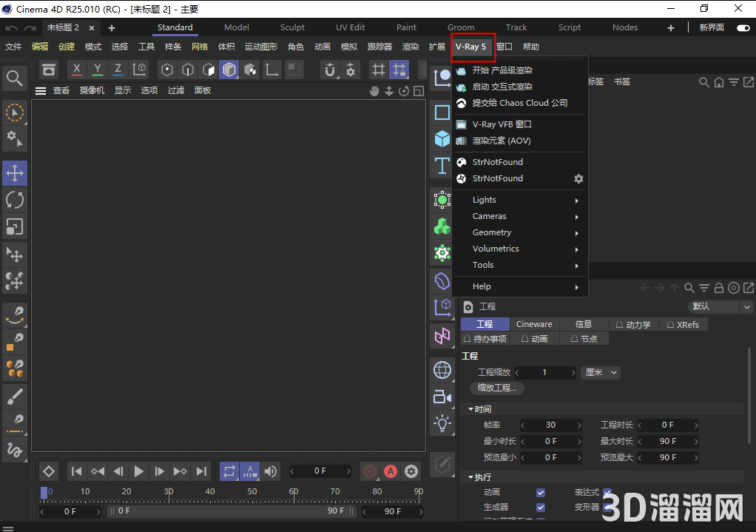Select the Rotate tool
The height and width of the screenshot is (532, 756).
15,200
